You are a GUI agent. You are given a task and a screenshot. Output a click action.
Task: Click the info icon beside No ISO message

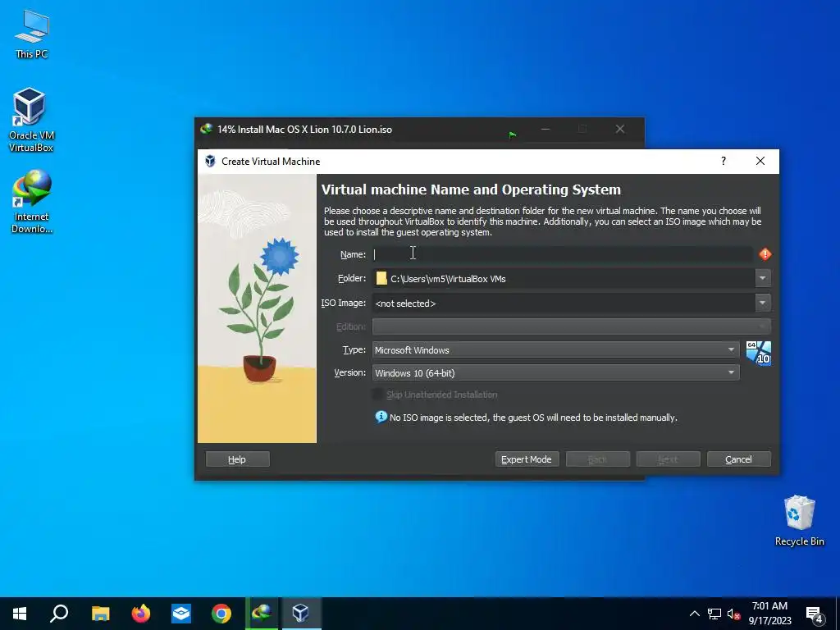(x=381, y=417)
